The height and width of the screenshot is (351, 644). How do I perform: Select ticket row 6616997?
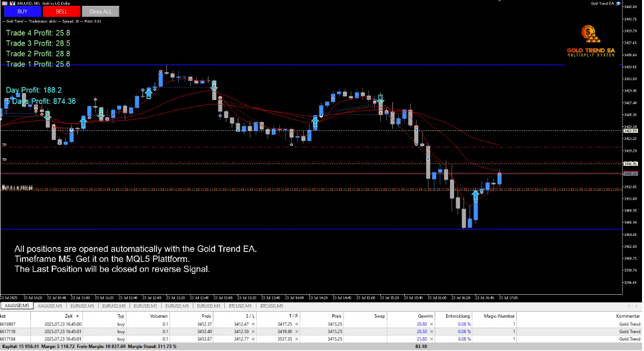point(322,324)
